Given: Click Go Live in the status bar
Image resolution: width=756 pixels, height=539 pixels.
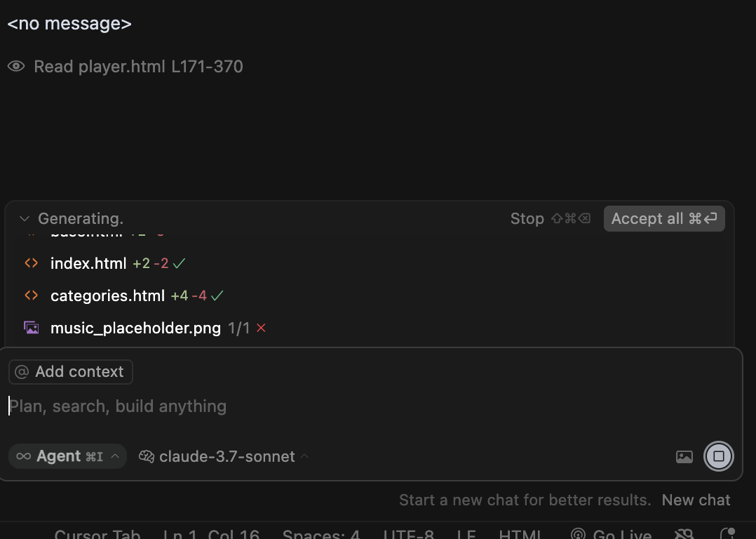Looking at the screenshot, I should [611, 534].
